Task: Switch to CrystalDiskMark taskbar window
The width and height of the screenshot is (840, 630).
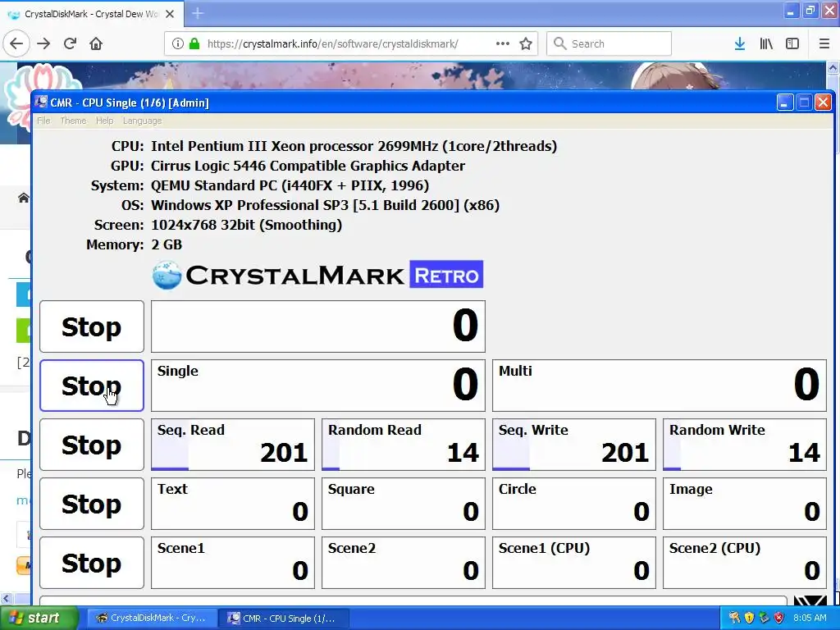Action: [x=152, y=619]
